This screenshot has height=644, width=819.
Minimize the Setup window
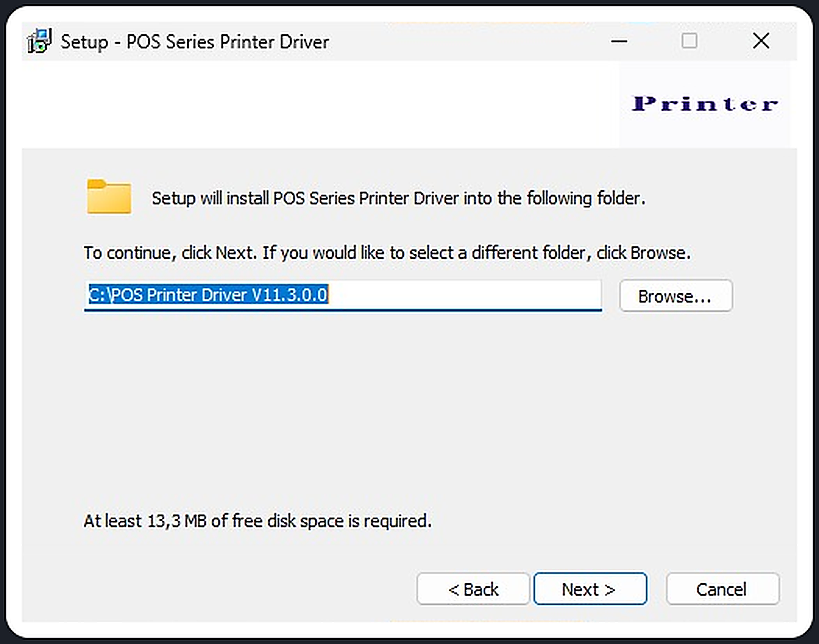click(619, 41)
